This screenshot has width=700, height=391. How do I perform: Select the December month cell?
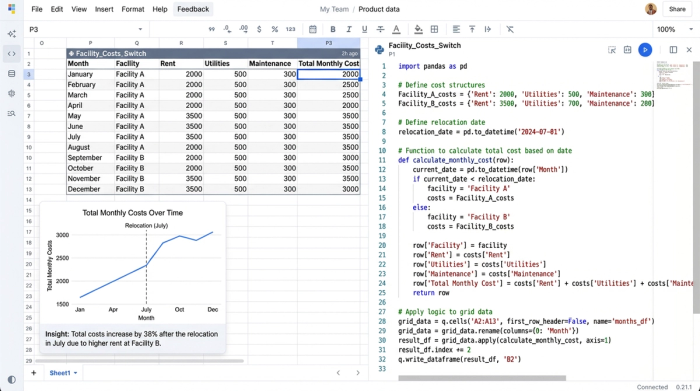90,189
